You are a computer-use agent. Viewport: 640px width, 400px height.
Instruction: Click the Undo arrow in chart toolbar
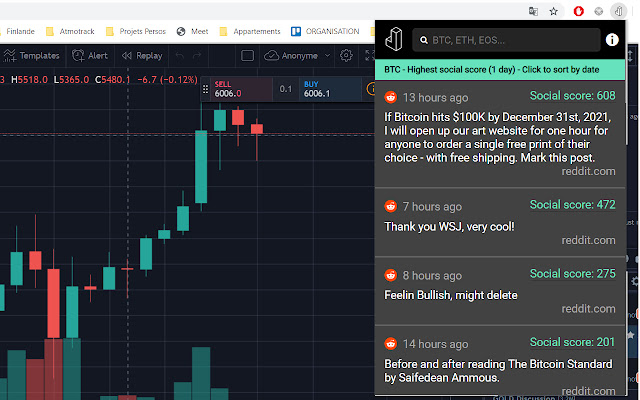181,56
